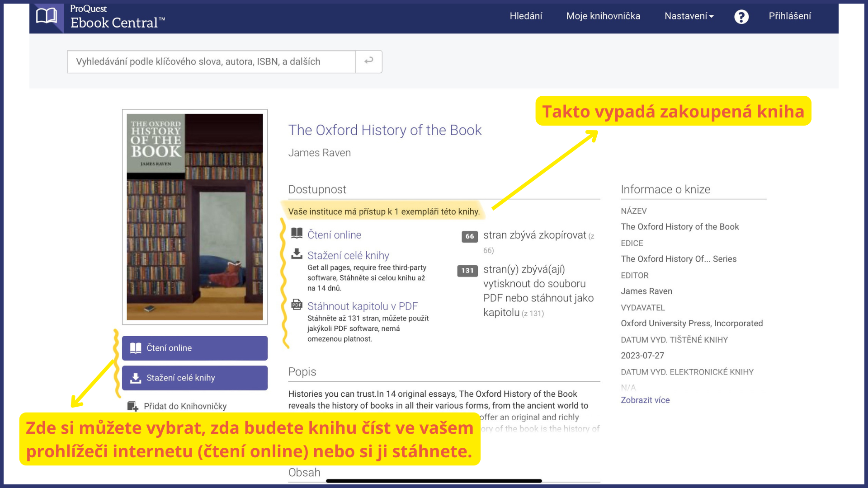
Task: Click the book title The Oxford History of the Book
Action: 385,130
